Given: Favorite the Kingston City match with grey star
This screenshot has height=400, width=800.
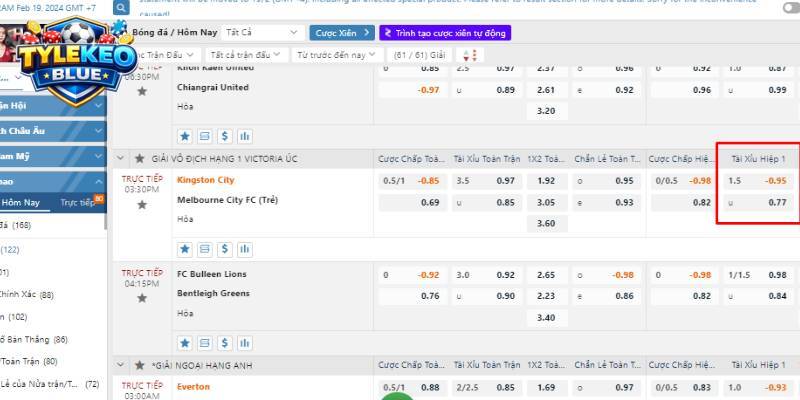Looking at the screenshot, I should click(142, 204).
